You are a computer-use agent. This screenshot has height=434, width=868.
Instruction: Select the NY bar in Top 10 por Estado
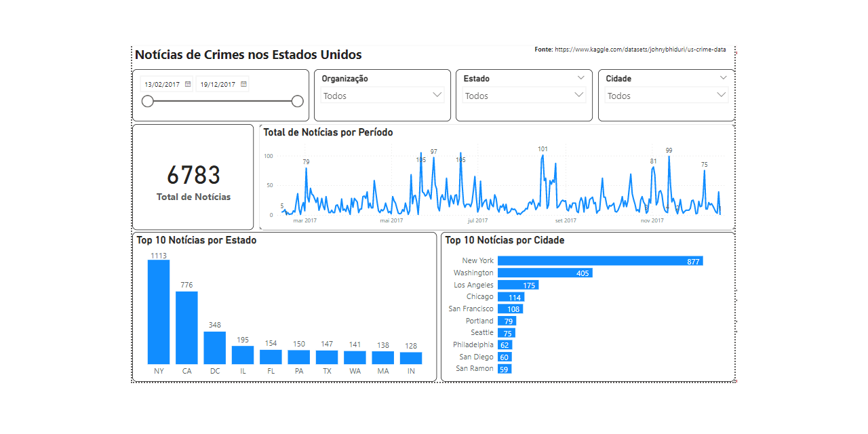pos(159,312)
